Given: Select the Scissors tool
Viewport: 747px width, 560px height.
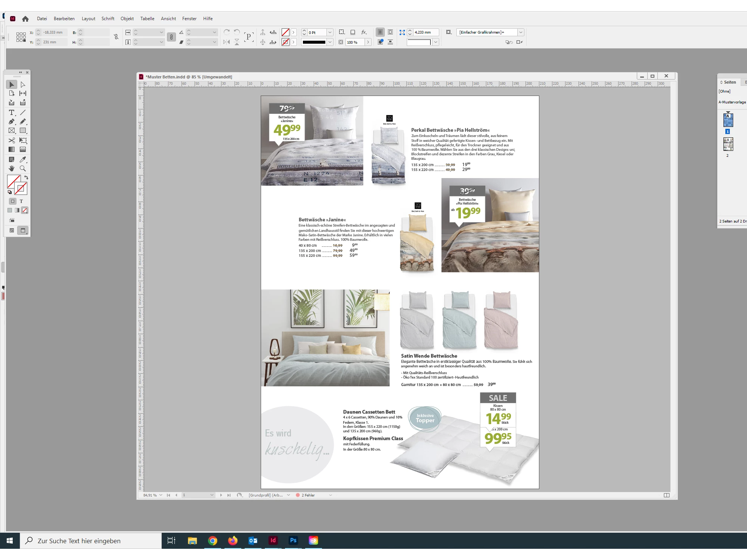Looking at the screenshot, I should pos(12,140).
